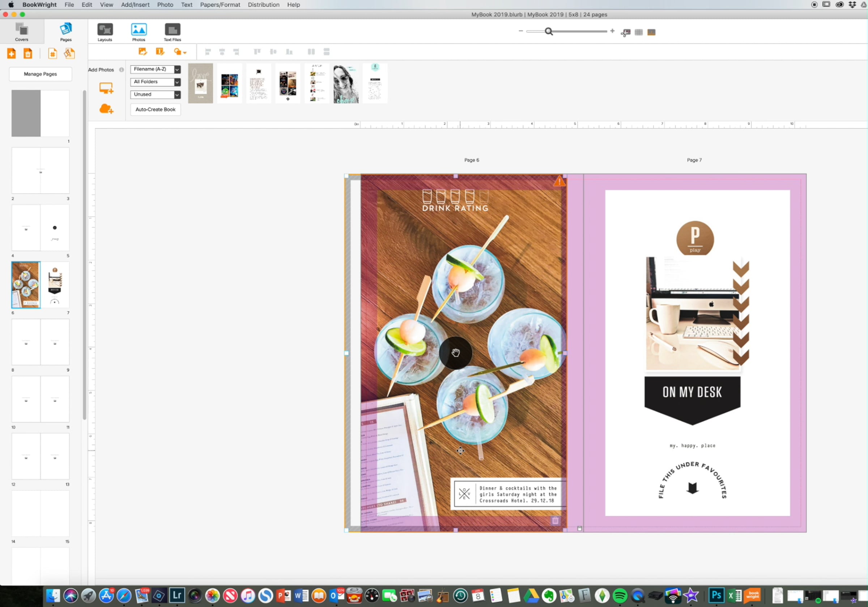Align objects to vertical middle
Screen dimensions: 868x607
(x=273, y=52)
